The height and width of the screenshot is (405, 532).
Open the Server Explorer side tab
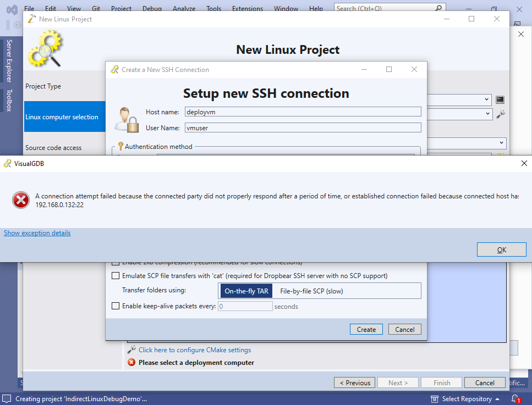click(x=9, y=60)
